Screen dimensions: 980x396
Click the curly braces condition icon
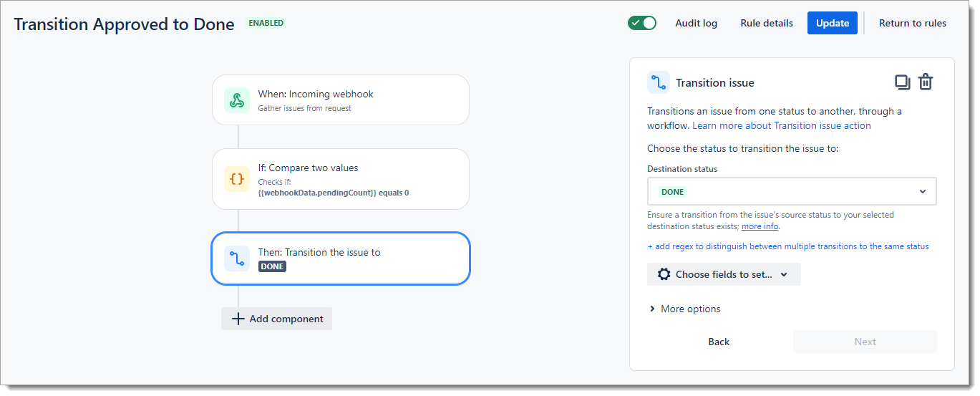(x=237, y=179)
